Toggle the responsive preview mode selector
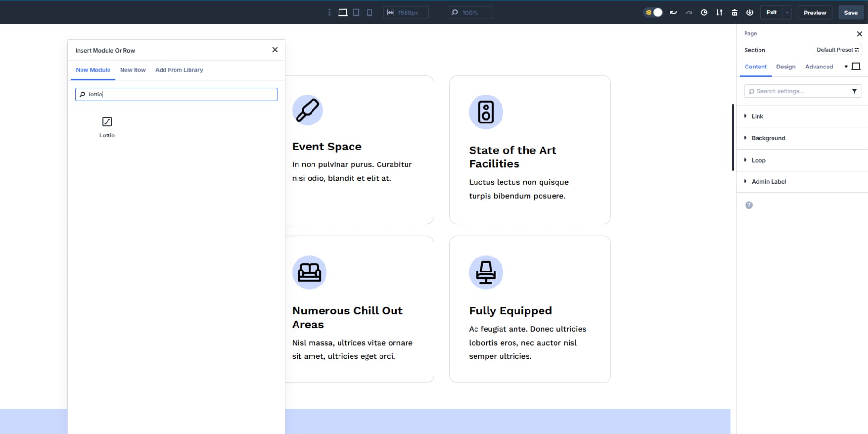The image size is (868, 434). [329, 12]
